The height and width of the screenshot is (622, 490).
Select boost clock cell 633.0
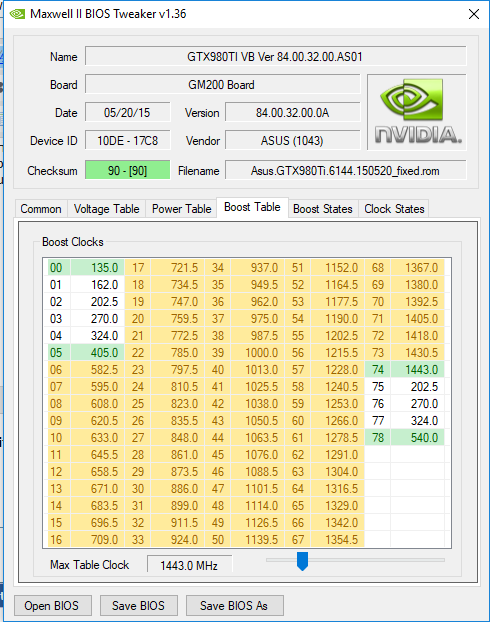98,438
